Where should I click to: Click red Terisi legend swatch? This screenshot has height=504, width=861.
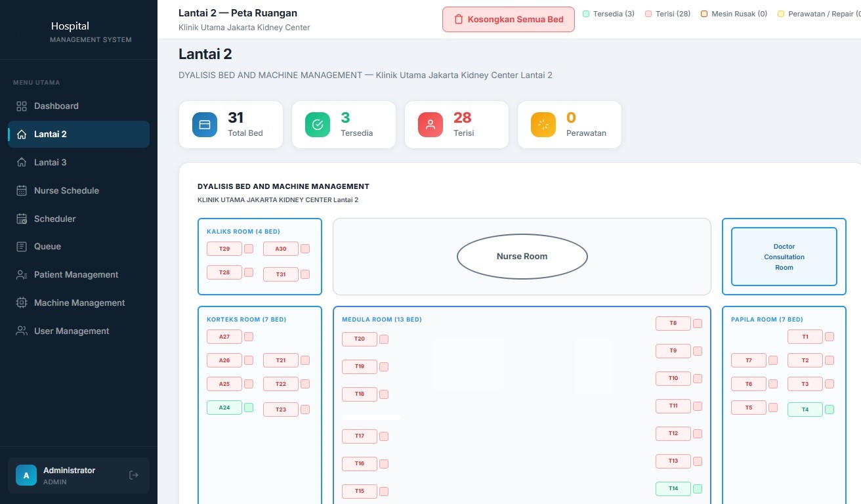(x=648, y=14)
